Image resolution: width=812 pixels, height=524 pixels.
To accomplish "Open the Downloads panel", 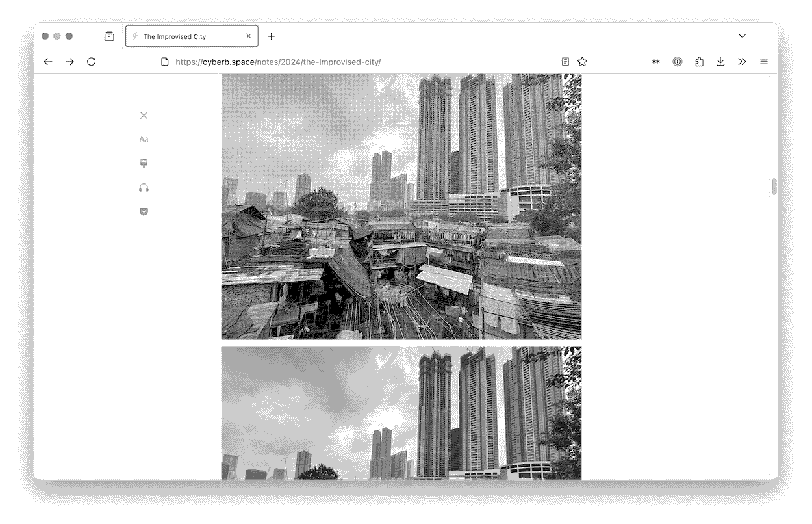I will click(x=720, y=62).
